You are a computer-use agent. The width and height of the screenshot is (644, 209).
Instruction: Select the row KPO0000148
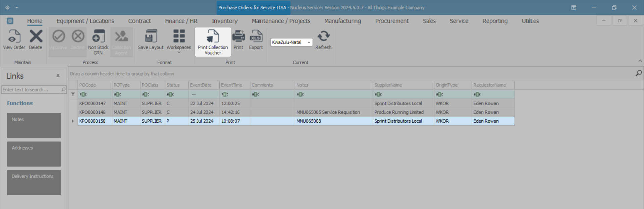[x=296, y=112]
